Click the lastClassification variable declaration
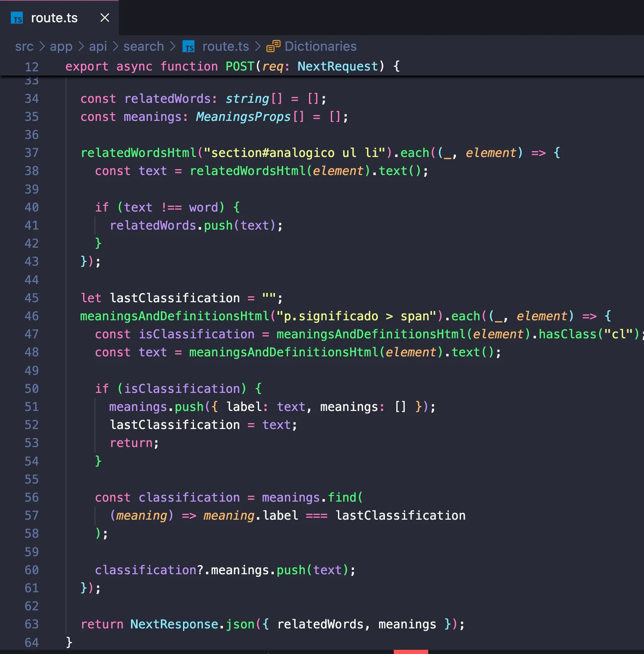This screenshot has width=644, height=654. click(175, 298)
